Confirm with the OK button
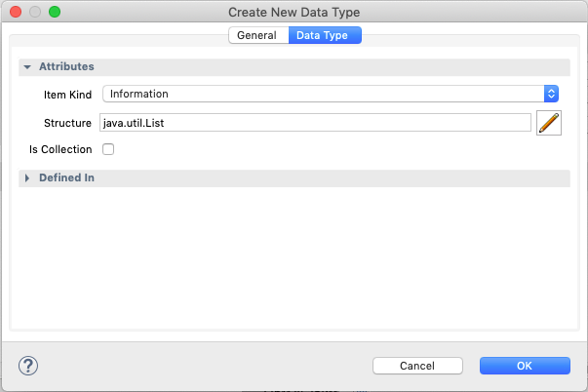 pyautogui.click(x=524, y=365)
